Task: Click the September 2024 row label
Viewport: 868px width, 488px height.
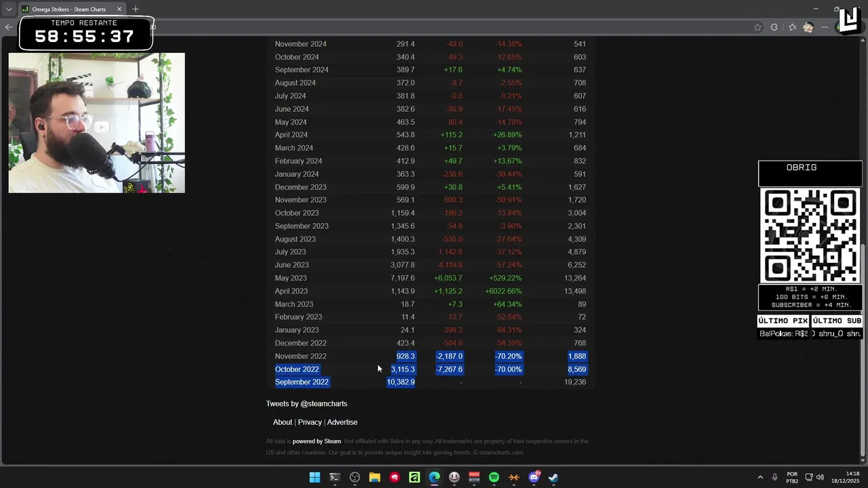Action: (302, 70)
